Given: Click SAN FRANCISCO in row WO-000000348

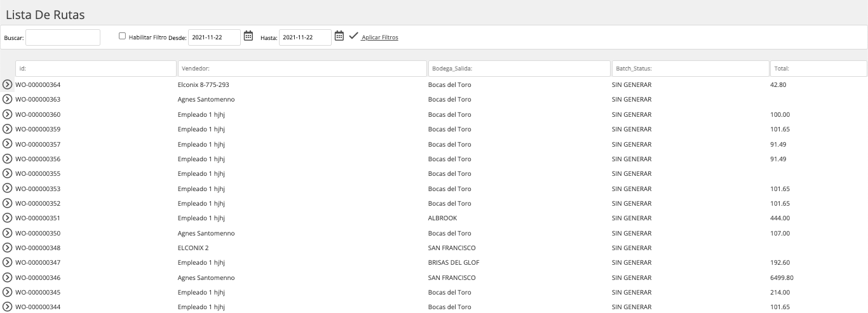Looking at the screenshot, I should (x=452, y=248).
